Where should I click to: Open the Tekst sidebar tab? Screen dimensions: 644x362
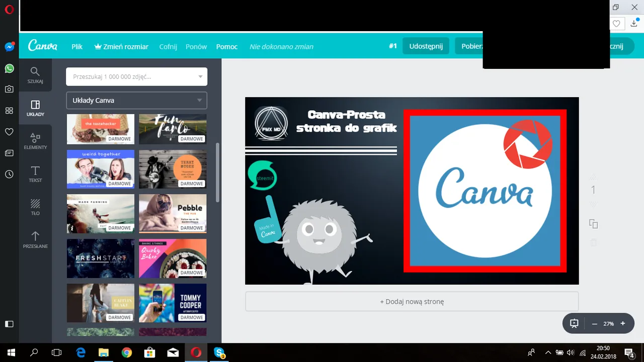tap(35, 174)
